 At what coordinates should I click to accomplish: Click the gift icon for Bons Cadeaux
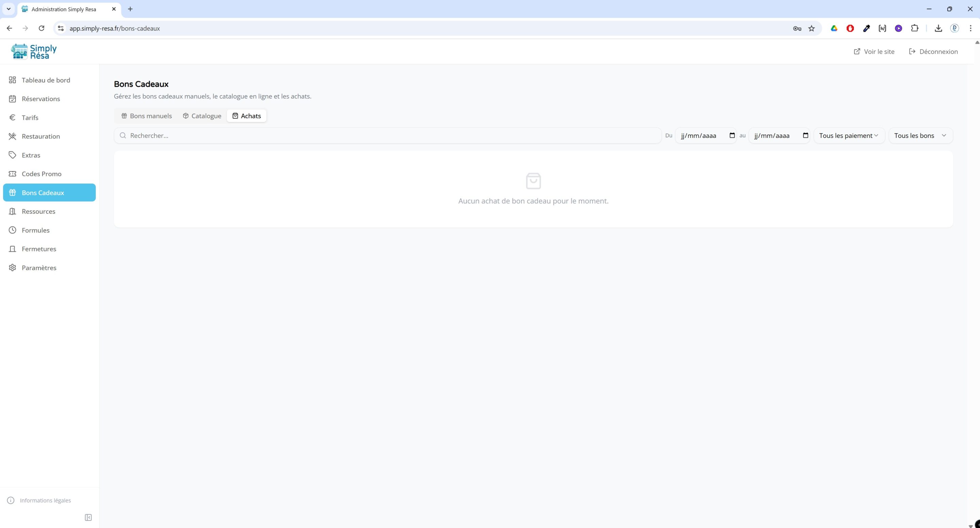pos(13,193)
